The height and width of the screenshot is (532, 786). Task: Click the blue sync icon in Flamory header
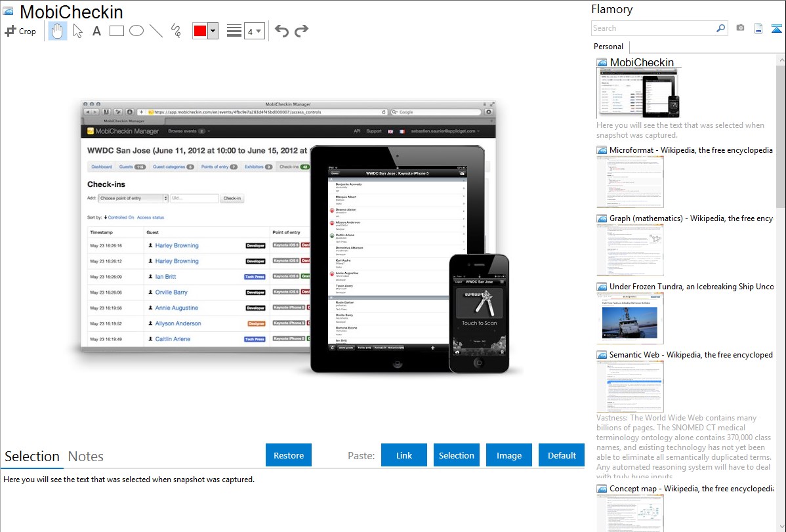pos(776,29)
